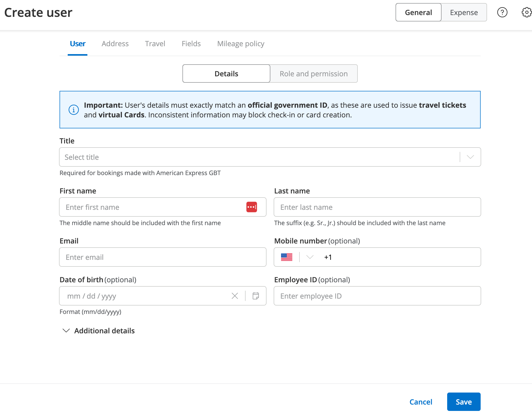Click the red password manager icon
This screenshot has height=415, width=532.
(x=251, y=207)
